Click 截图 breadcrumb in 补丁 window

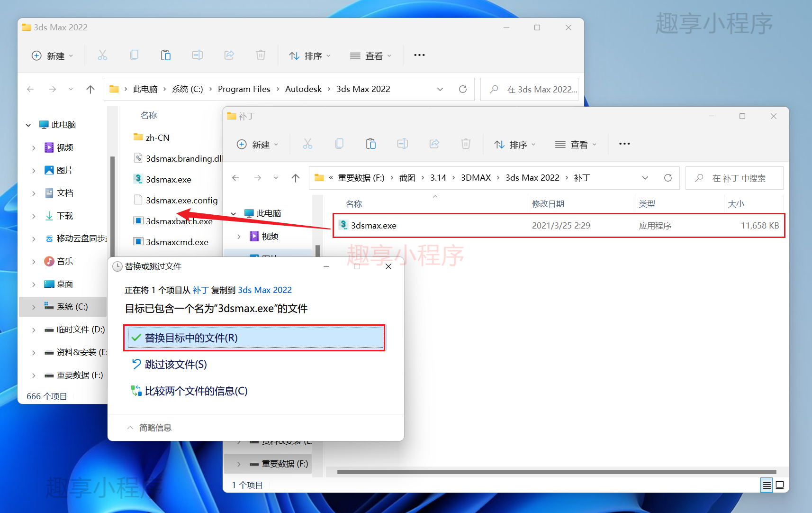click(x=407, y=178)
